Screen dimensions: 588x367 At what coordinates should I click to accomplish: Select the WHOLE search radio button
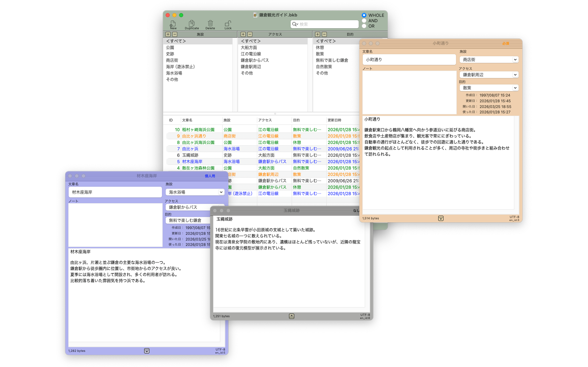[x=364, y=15]
